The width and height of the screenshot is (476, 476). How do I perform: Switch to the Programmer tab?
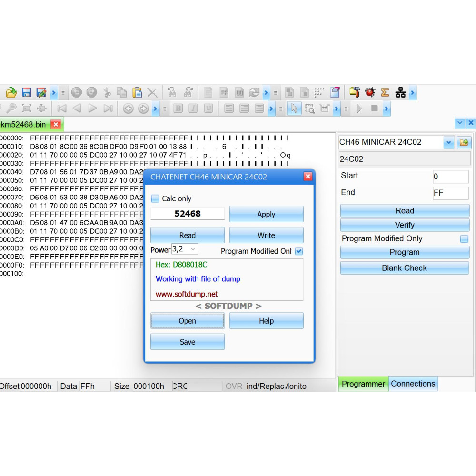[x=363, y=384]
